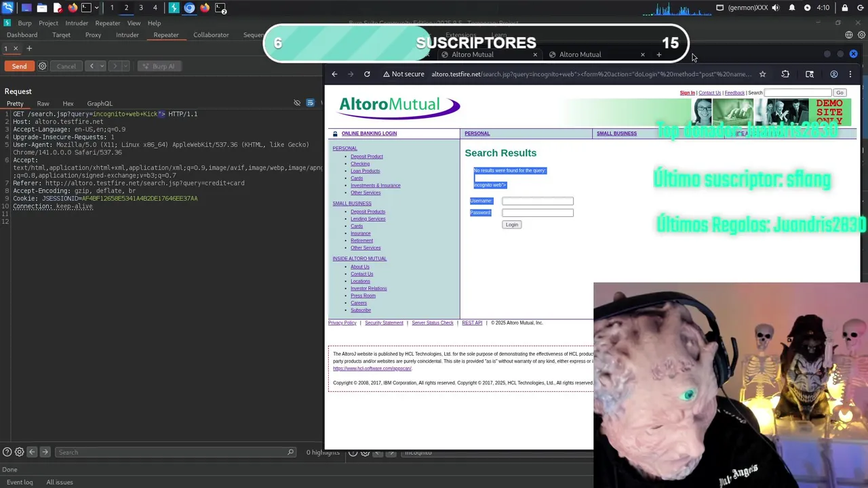Select Burp Suite window in taskbar

(174, 8)
